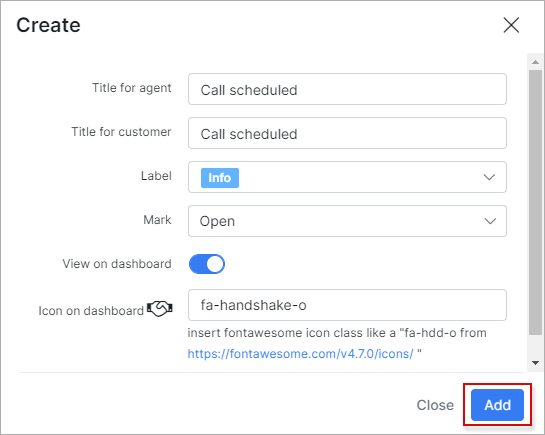This screenshot has width=545, height=435.
Task: Add the new status with Add button
Action: click(x=497, y=405)
